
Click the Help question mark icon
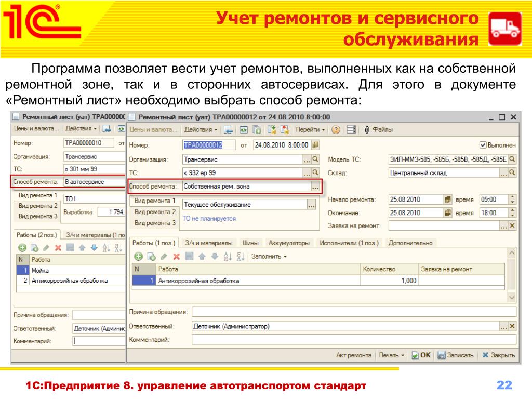(336, 129)
